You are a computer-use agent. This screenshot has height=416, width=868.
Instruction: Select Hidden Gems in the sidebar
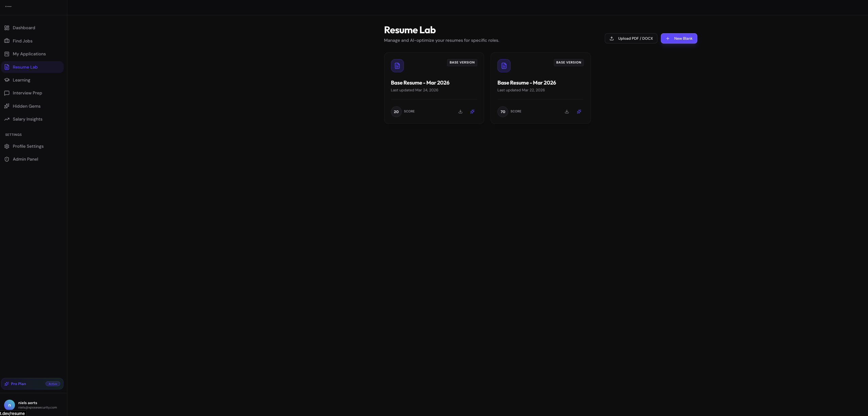coord(27,106)
